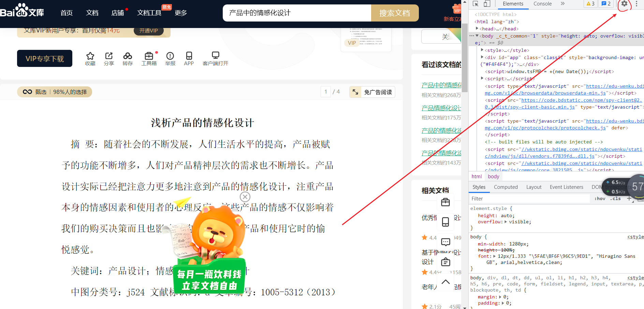Click the Baidu Wenku logo
The width and height of the screenshot is (644, 309).
click(x=22, y=11)
